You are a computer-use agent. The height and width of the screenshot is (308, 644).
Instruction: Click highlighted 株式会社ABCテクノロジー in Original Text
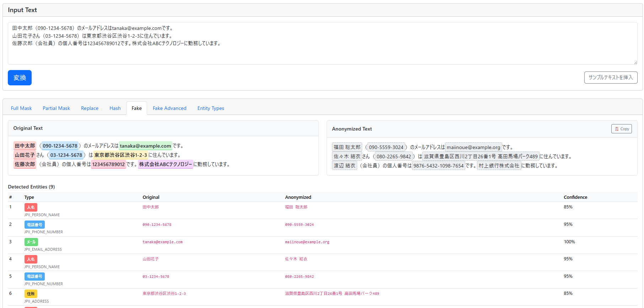click(165, 164)
